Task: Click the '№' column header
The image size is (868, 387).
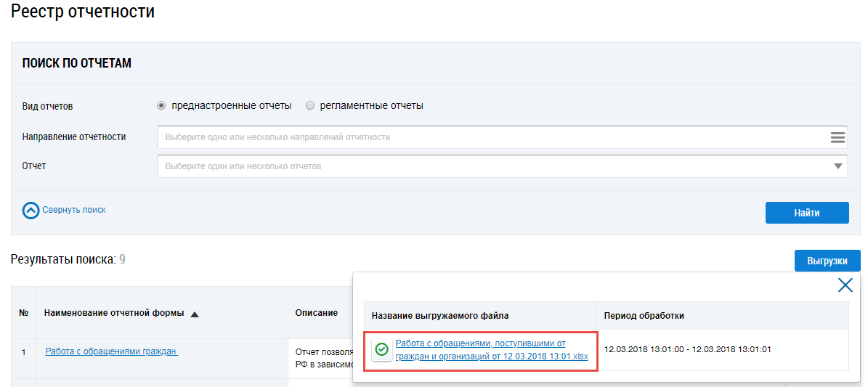Action: click(23, 314)
